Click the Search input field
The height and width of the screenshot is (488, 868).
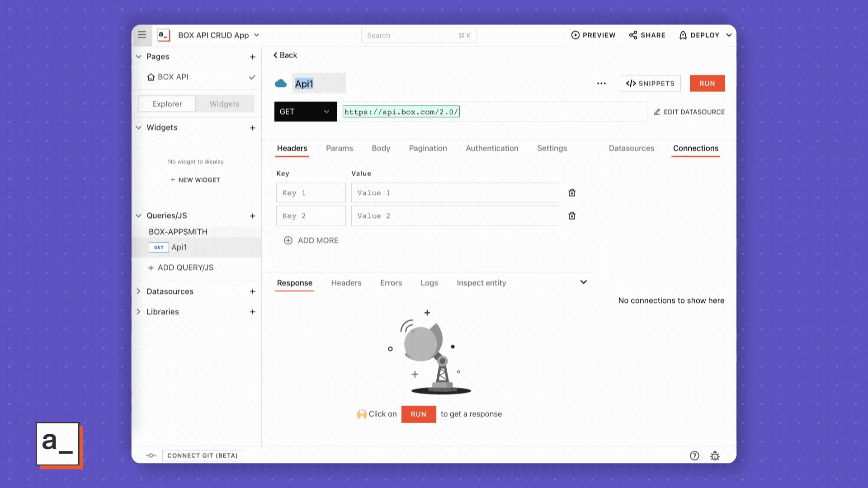[419, 35]
